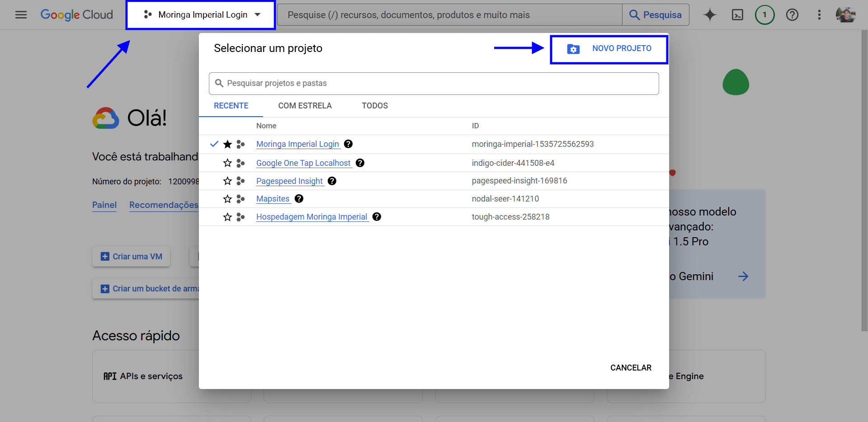Image resolution: width=868 pixels, height=422 pixels.
Task: Show help for Mapsites project
Action: [x=299, y=199]
